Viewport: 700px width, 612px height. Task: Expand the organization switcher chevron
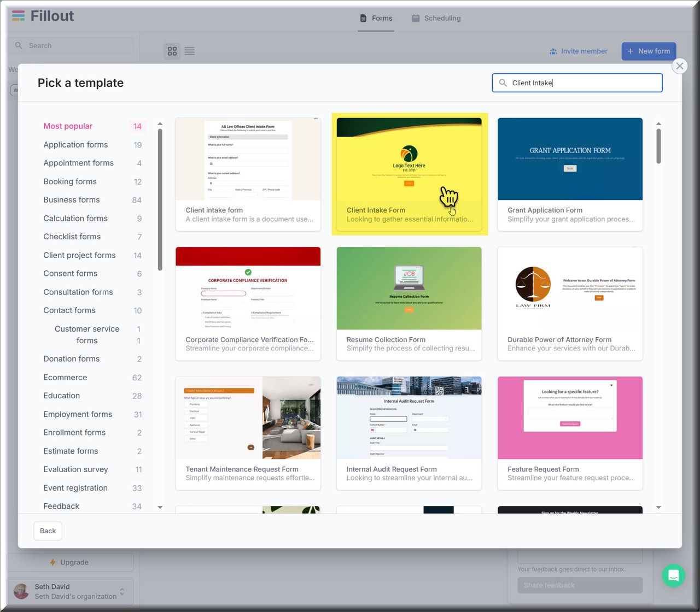pos(122,592)
